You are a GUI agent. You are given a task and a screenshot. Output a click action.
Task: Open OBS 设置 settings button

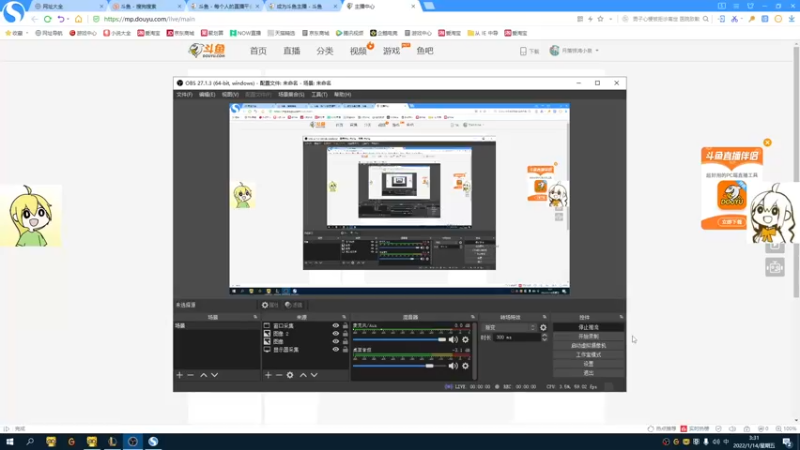point(588,364)
